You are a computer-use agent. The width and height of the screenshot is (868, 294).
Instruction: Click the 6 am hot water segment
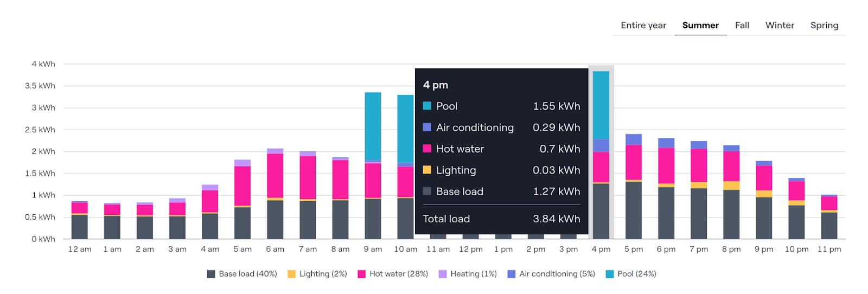pos(275,176)
